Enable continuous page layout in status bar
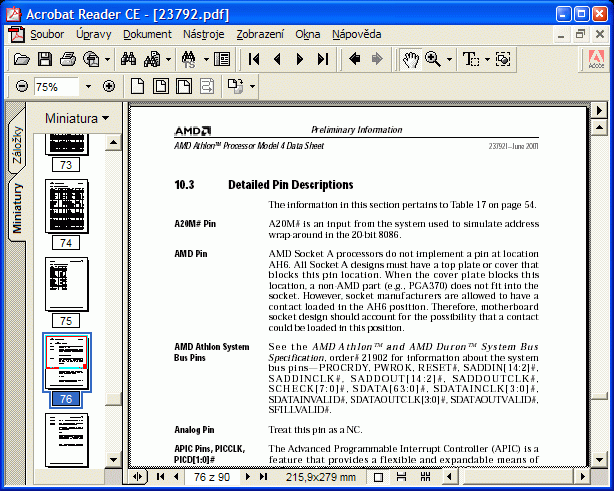Image resolution: width=614 pixels, height=491 pixels. 398,478
